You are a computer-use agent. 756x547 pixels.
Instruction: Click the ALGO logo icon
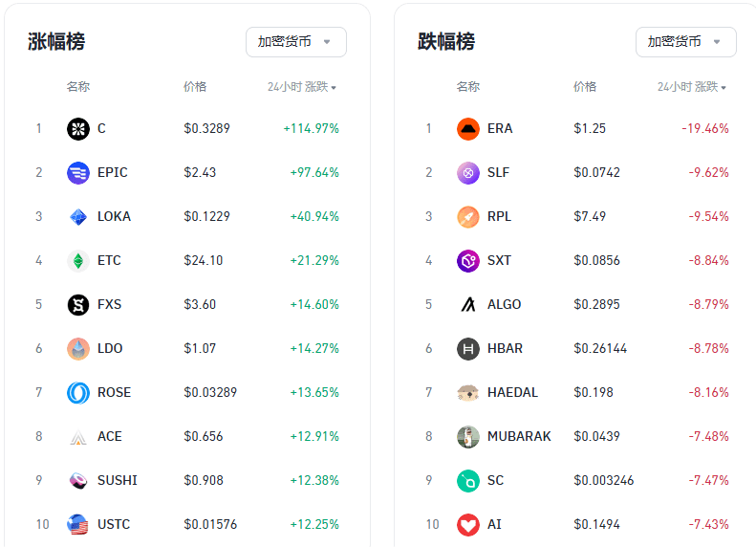point(468,304)
